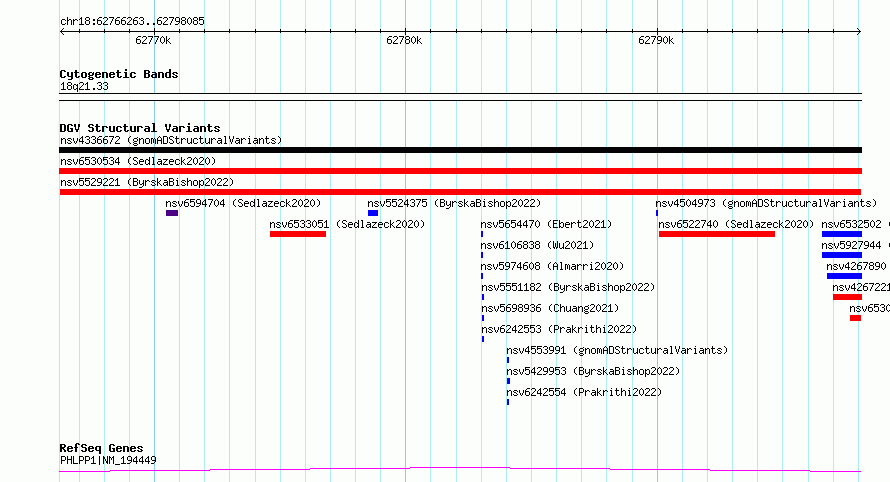This screenshot has width=890, height=482.
Task: Select the Cytogenetic Bands track title
Action: [x=119, y=74]
